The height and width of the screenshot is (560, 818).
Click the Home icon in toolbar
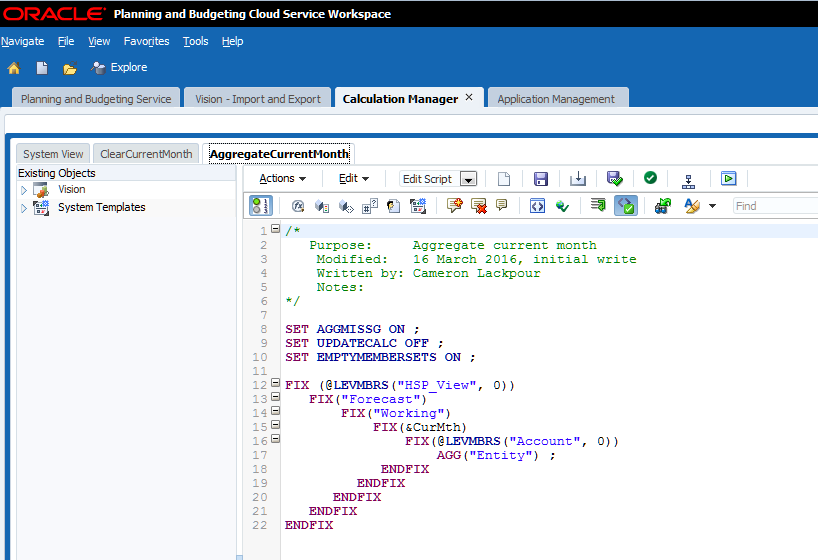(14, 68)
